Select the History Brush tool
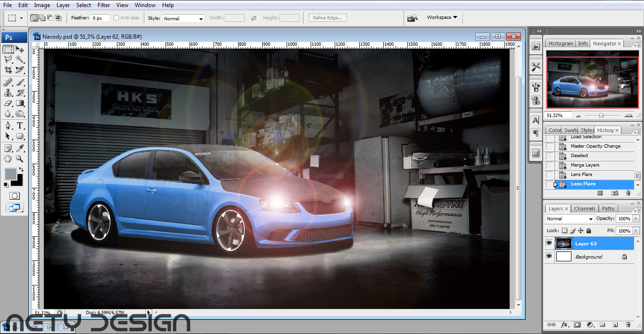This screenshot has width=644, height=334. pyautogui.click(x=20, y=93)
